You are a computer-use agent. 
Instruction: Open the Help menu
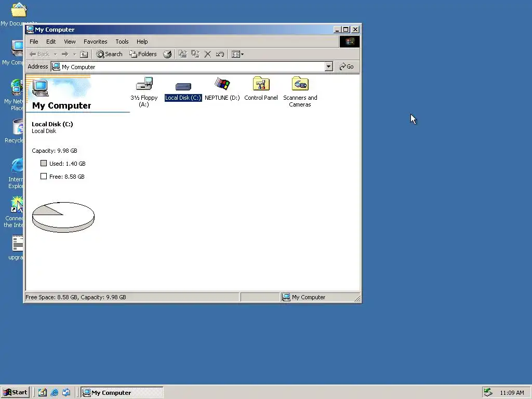[142, 42]
